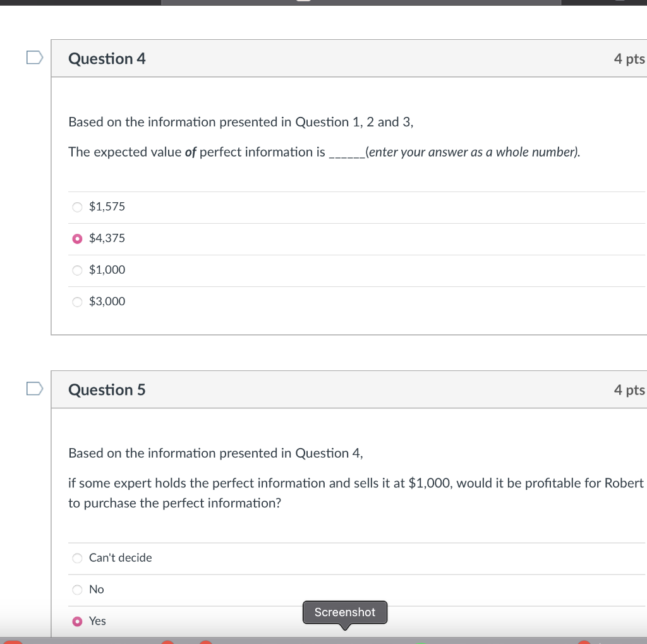The image size is (647, 644).
Task: Select the "No" answer for Question 5
Action: pos(77,590)
